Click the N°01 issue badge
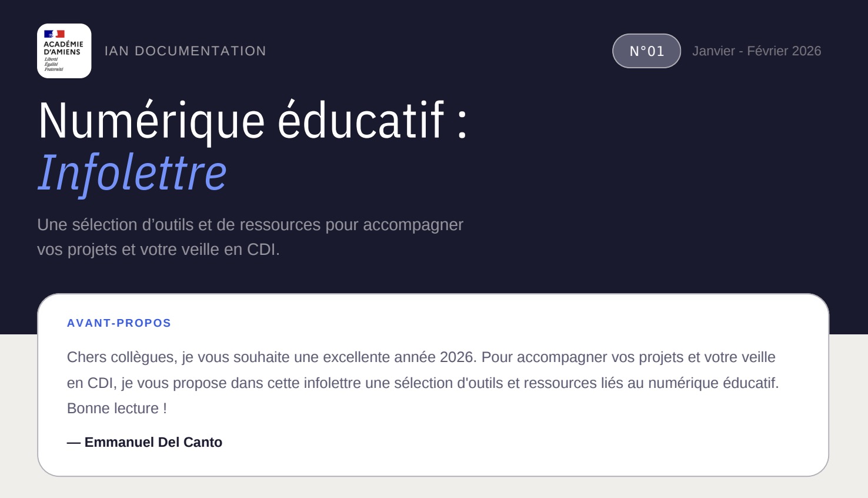Viewport: 868px width, 498px height. click(x=646, y=51)
